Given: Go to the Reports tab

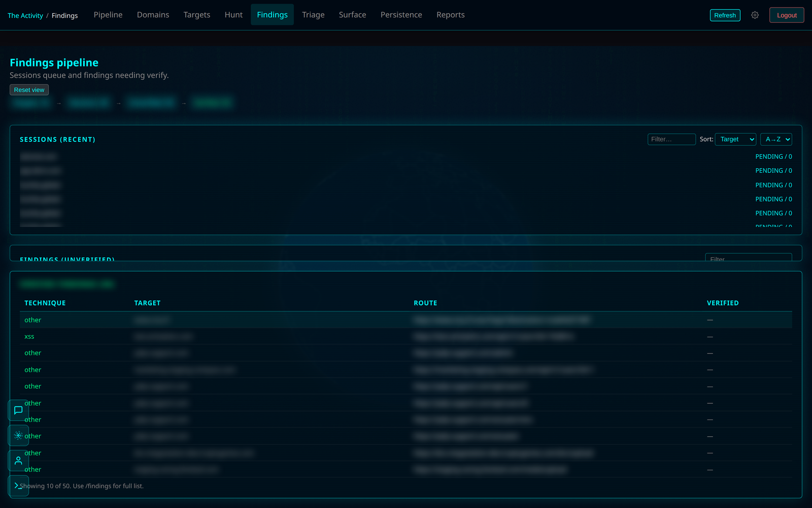Looking at the screenshot, I should pos(450,15).
